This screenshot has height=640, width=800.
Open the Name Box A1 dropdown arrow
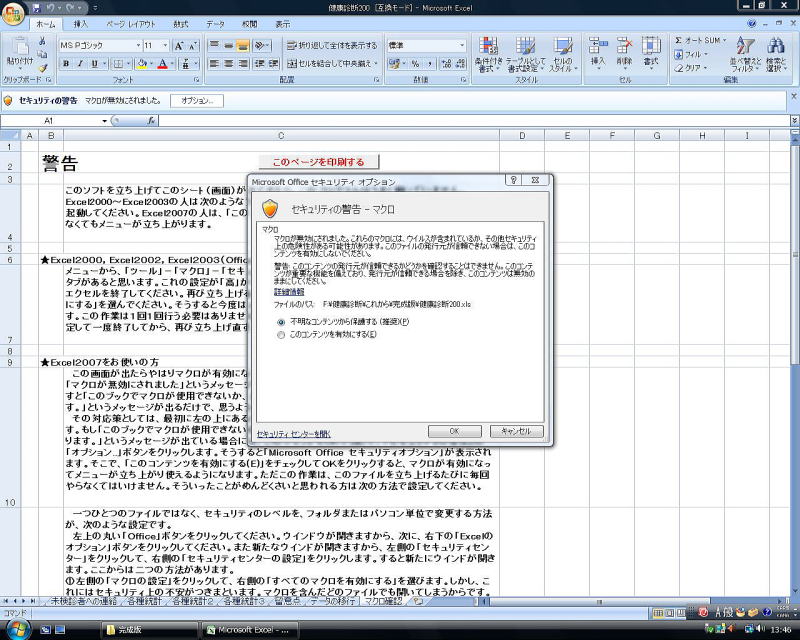click(x=105, y=121)
